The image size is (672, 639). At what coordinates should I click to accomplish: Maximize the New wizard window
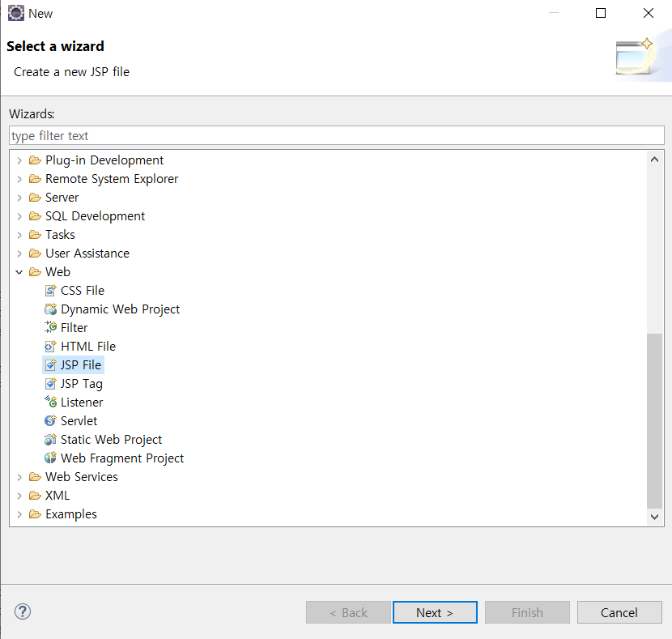[601, 13]
